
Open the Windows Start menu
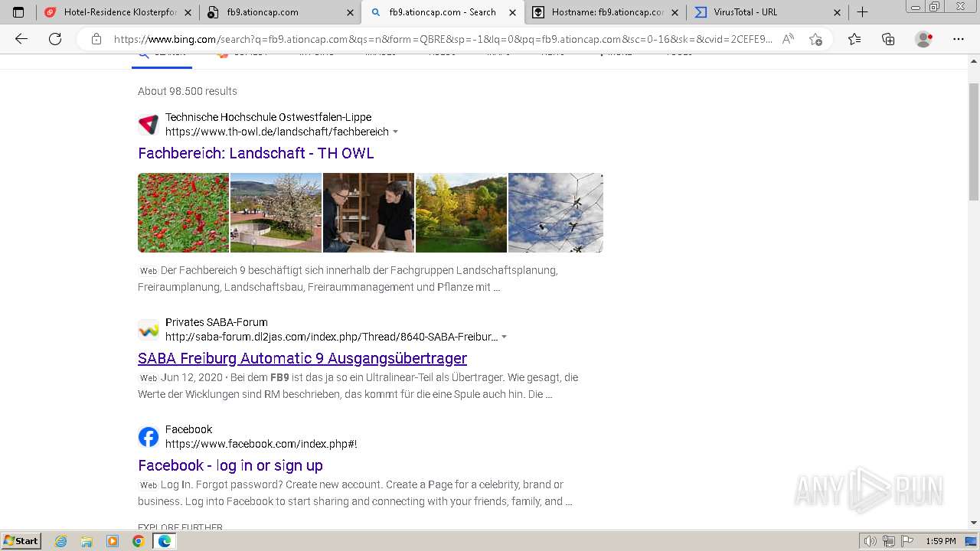(x=21, y=541)
